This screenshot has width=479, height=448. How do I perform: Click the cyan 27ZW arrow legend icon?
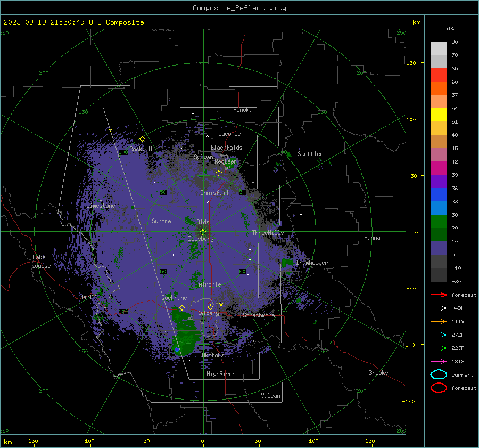439,335
